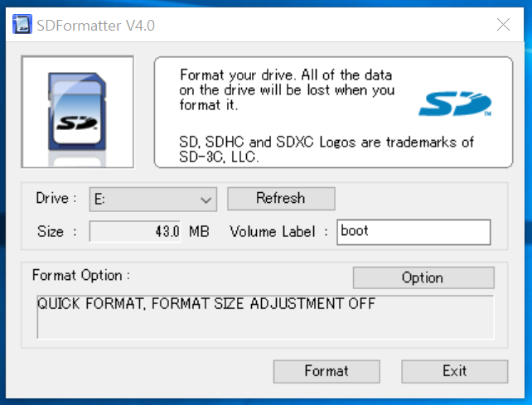Start formatting with the Format button
Image resolution: width=532 pixels, height=405 pixels.
tap(326, 371)
